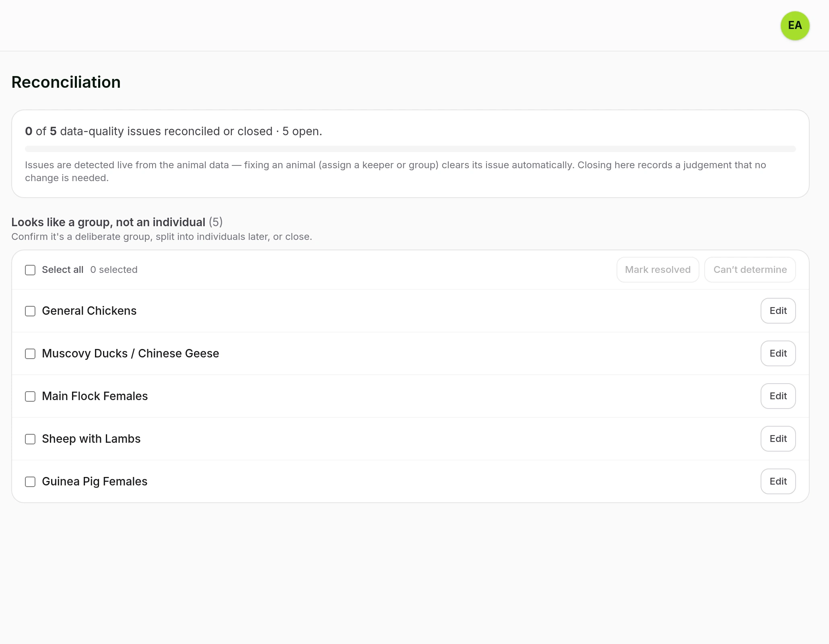Edit the Guinea Pig Females entry
Image resolution: width=829 pixels, height=644 pixels.
tap(778, 481)
